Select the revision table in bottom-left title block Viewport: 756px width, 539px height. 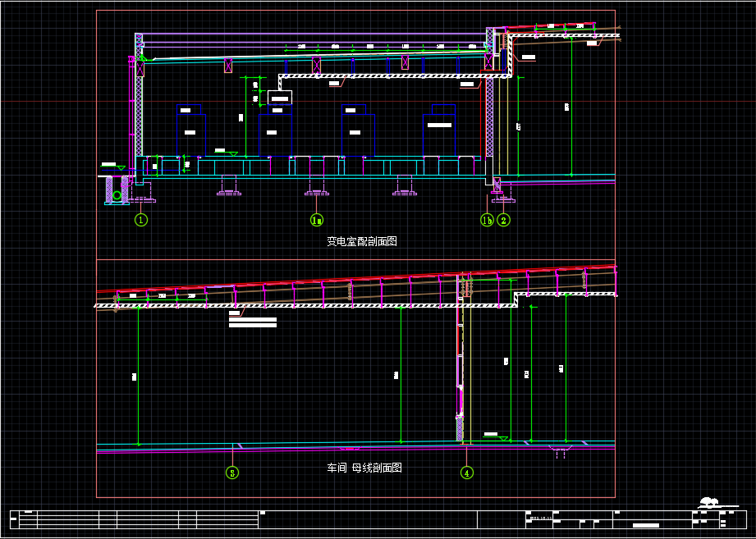click(135, 519)
